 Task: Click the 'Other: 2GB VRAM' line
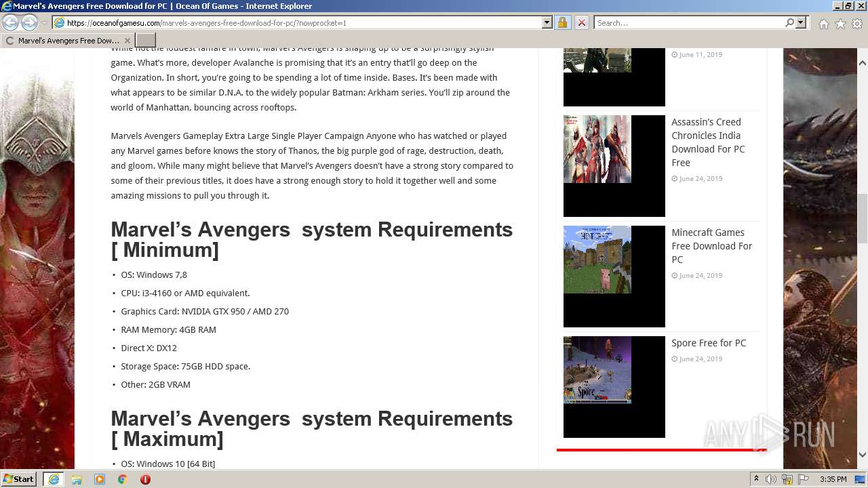tap(155, 384)
